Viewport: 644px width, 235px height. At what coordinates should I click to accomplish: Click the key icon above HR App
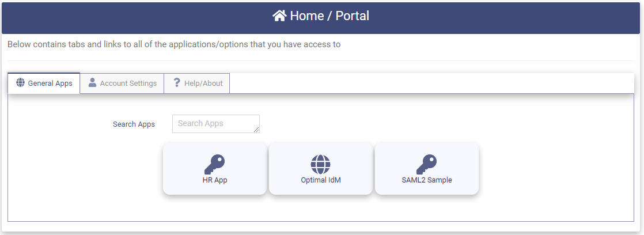click(x=215, y=164)
